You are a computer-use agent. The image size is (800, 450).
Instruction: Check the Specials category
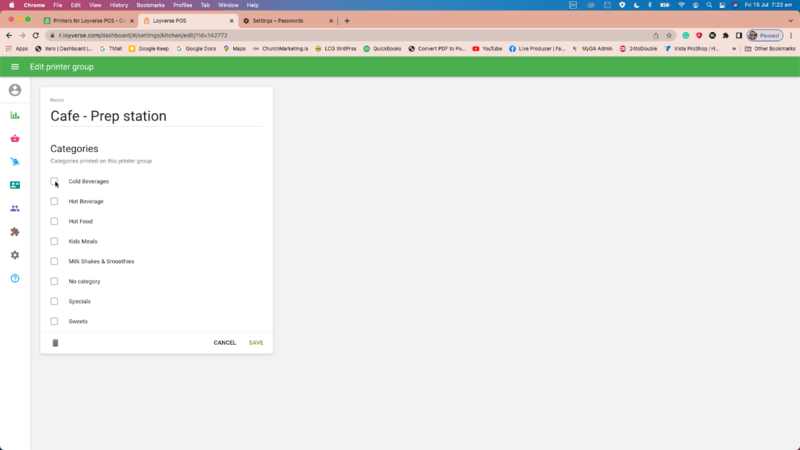pos(54,301)
